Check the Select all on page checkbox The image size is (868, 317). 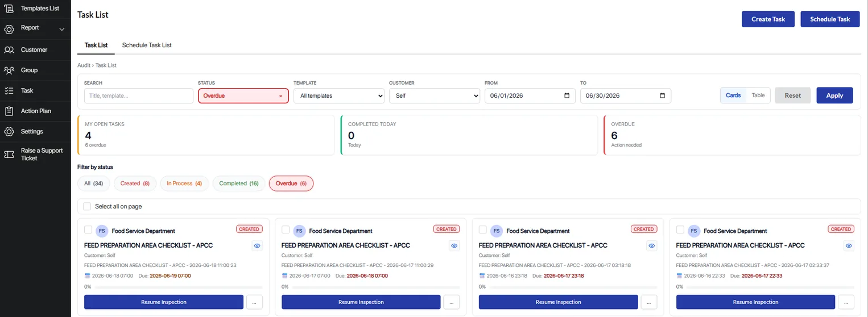(87, 207)
